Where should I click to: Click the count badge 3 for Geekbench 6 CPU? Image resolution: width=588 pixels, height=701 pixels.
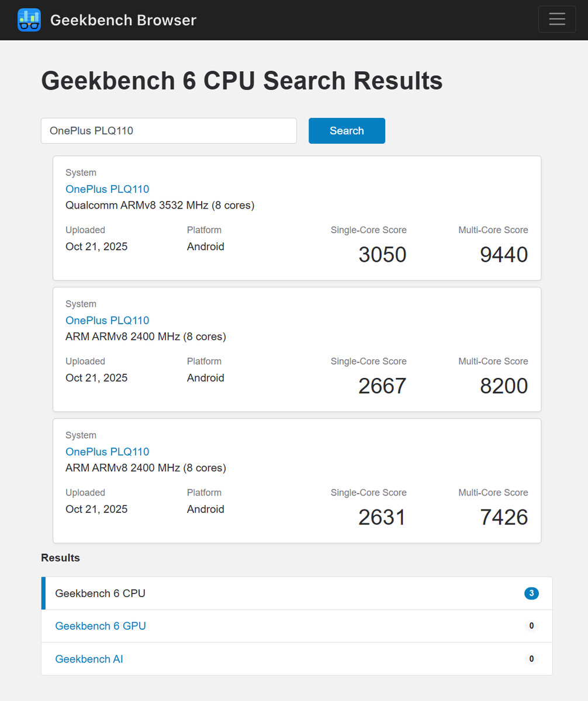pos(531,594)
